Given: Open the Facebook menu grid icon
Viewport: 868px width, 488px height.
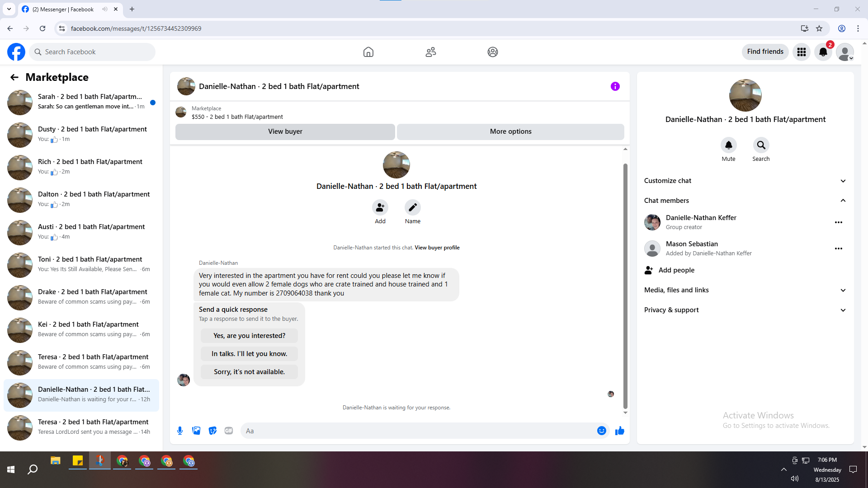Looking at the screenshot, I should coord(801,52).
